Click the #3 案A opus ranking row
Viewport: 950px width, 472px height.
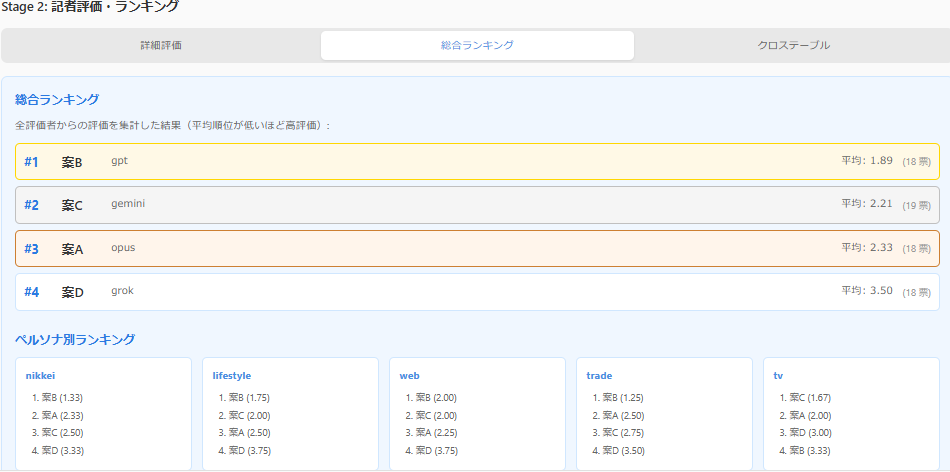[x=477, y=248]
